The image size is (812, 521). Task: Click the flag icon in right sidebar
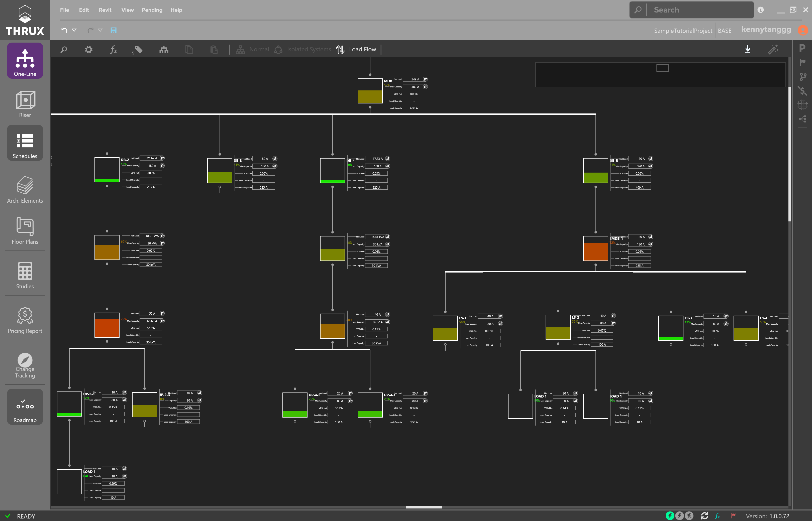(x=802, y=63)
